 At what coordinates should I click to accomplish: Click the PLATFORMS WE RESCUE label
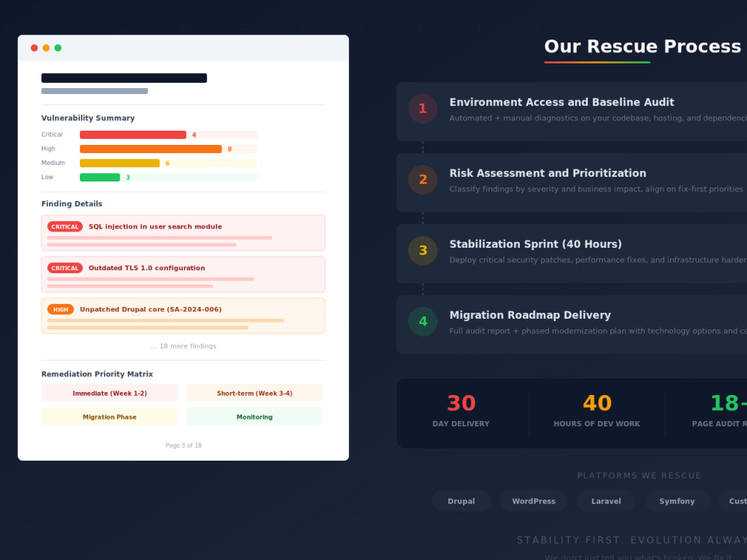tap(639, 476)
